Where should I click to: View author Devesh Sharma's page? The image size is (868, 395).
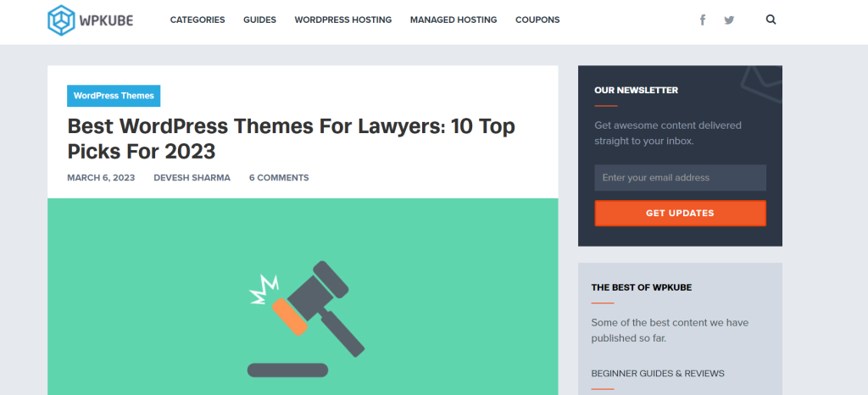[x=192, y=178]
